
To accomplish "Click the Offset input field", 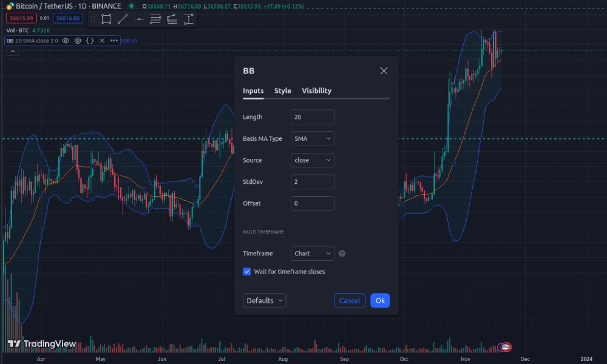I will click(x=313, y=203).
